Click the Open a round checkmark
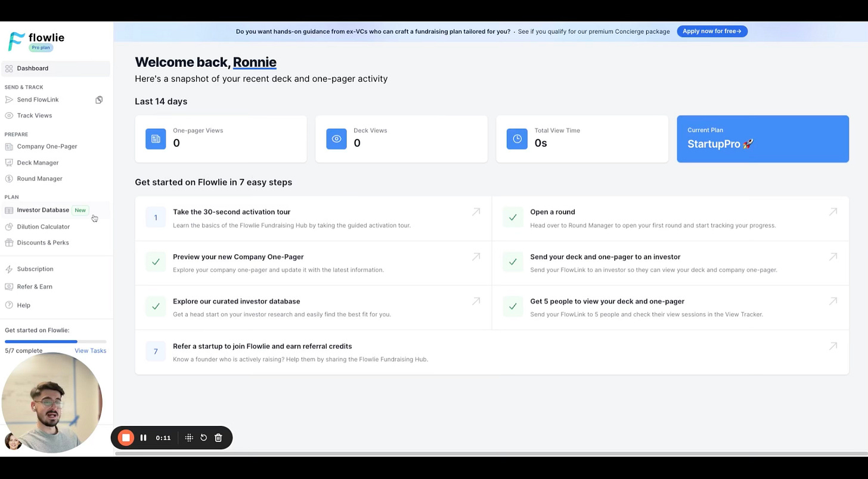 click(x=513, y=217)
